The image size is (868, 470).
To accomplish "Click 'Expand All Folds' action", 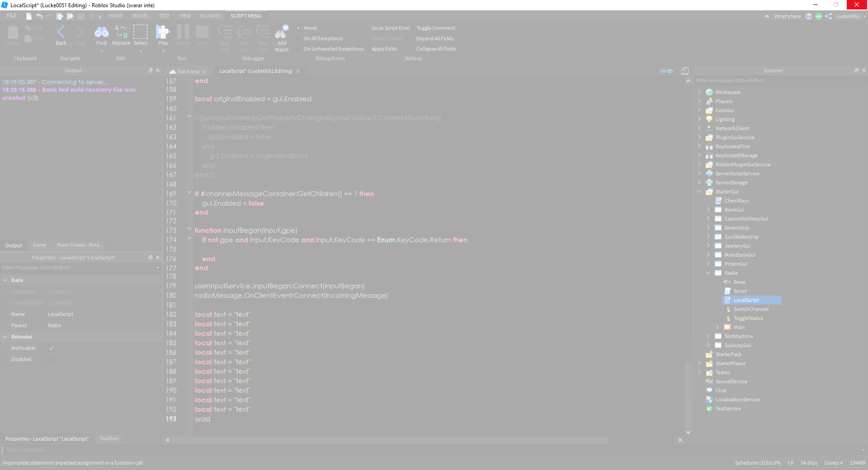I will coord(434,38).
